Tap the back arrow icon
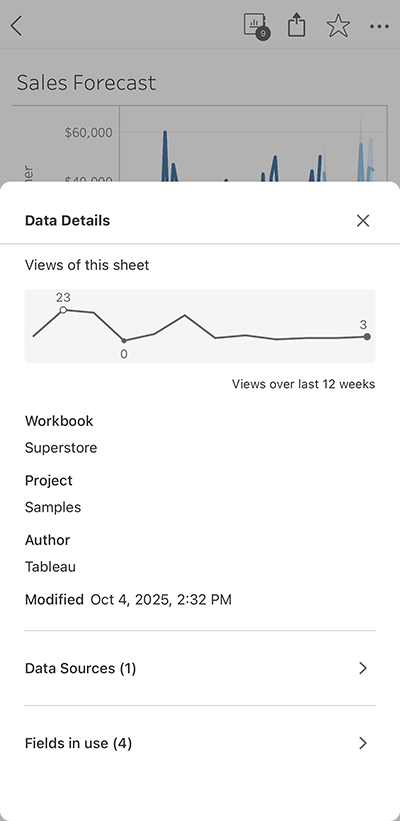Viewport: 400px width, 821px height. point(17,26)
